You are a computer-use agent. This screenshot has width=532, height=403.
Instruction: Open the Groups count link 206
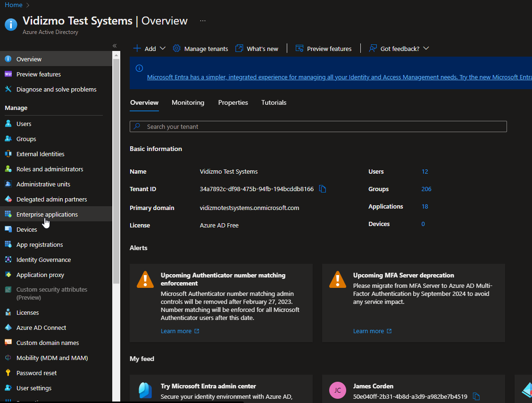426,189
